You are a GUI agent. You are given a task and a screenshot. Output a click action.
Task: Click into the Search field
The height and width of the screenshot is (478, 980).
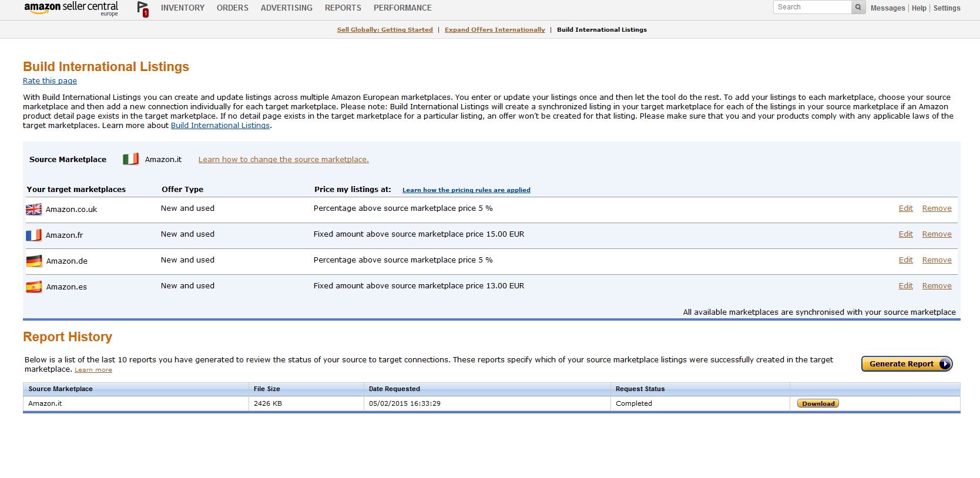coord(813,7)
